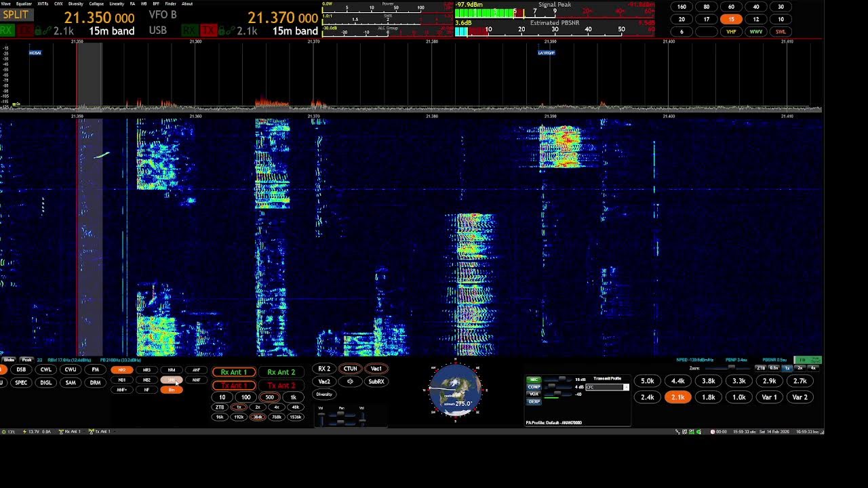This screenshot has height=488, width=868.
Task: Click the signal strength S-meter bar
Action: [555, 13]
